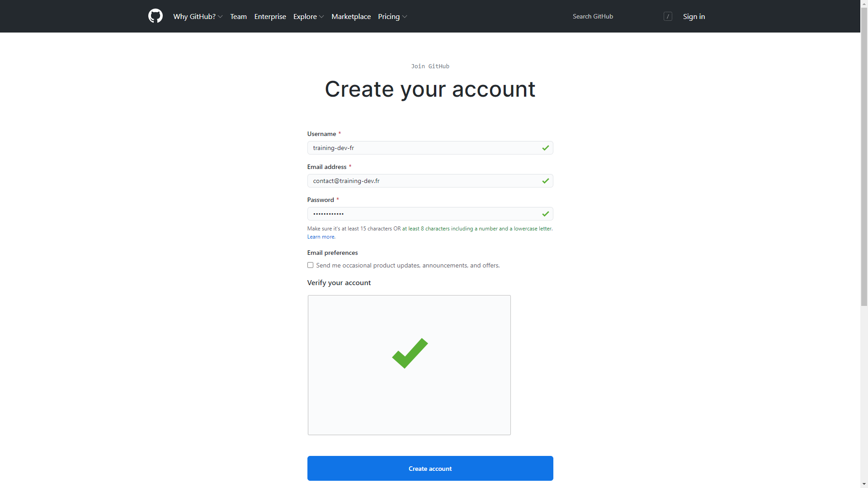Click the Create account button
868x488 pixels.
pyautogui.click(x=430, y=468)
